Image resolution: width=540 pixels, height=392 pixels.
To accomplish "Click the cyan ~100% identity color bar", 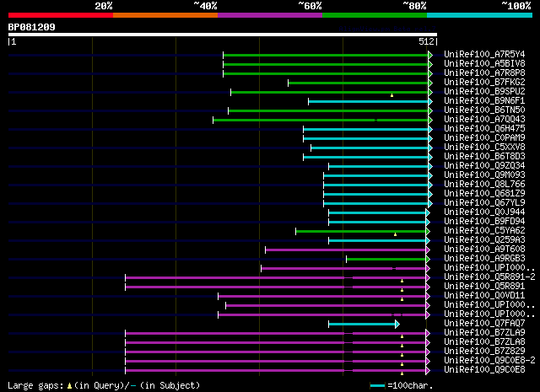I will coord(480,15).
